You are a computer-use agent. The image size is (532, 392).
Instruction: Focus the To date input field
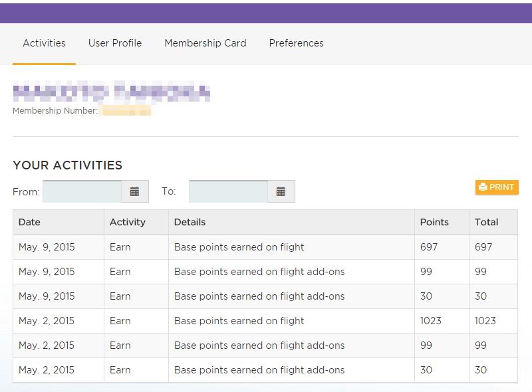228,191
